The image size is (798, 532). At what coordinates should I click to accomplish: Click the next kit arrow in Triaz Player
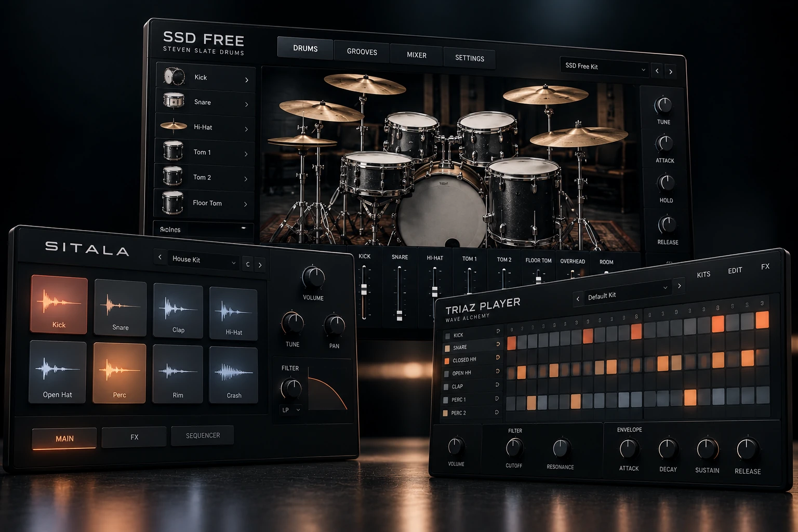(x=679, y=286)
